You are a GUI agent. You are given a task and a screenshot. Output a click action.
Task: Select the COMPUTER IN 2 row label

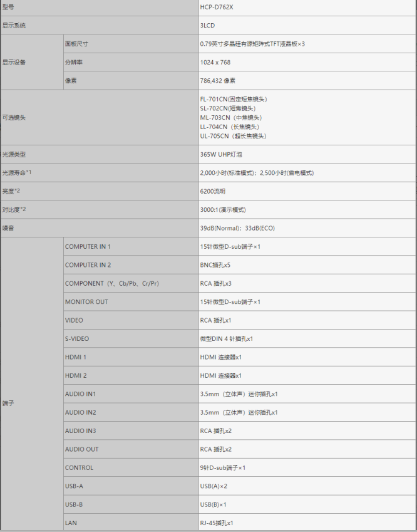[x=88, y=265]
